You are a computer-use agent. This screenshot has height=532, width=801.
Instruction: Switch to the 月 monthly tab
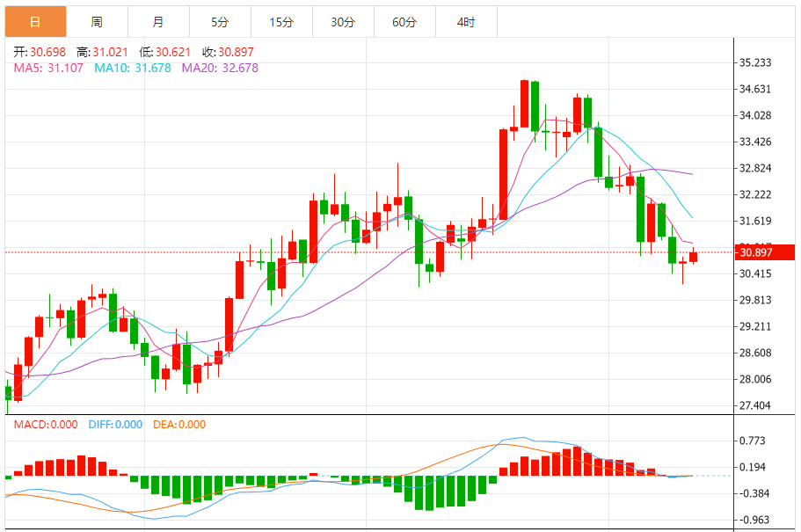point(158,21)
